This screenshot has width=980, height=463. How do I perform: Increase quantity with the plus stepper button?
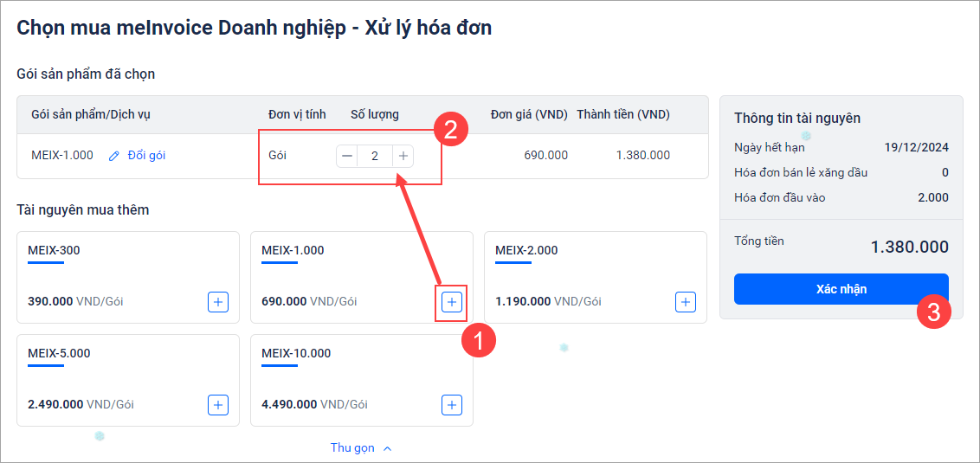click(403, 156)
